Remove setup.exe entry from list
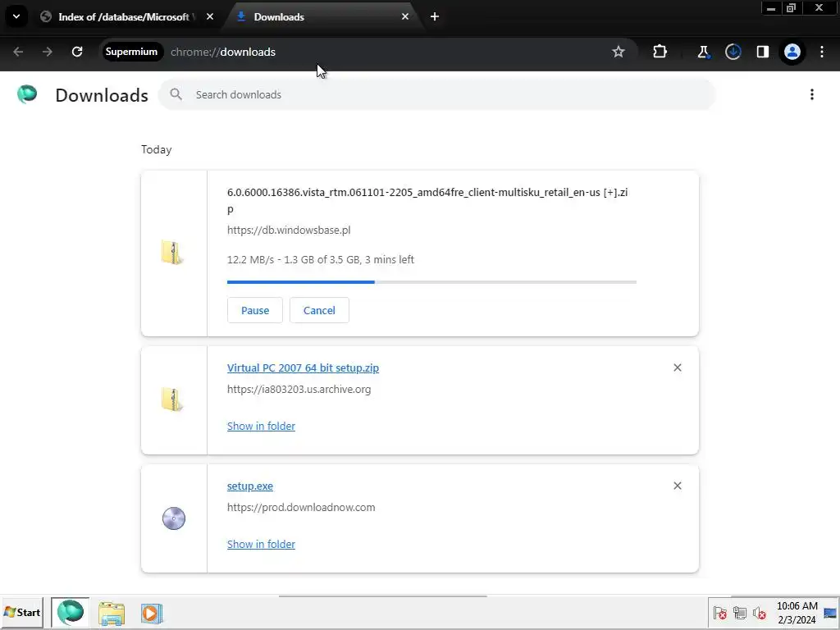 [x=677, y=486]
